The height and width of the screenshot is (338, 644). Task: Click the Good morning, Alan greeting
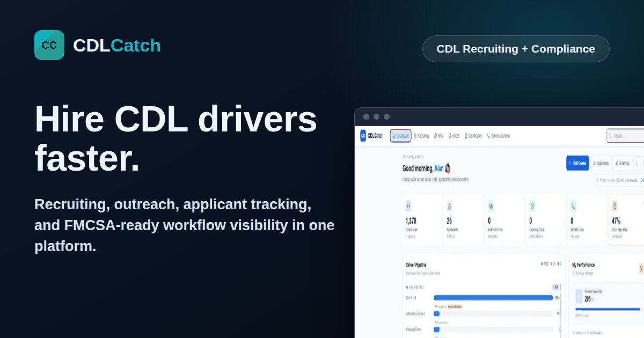pos(423,168)
